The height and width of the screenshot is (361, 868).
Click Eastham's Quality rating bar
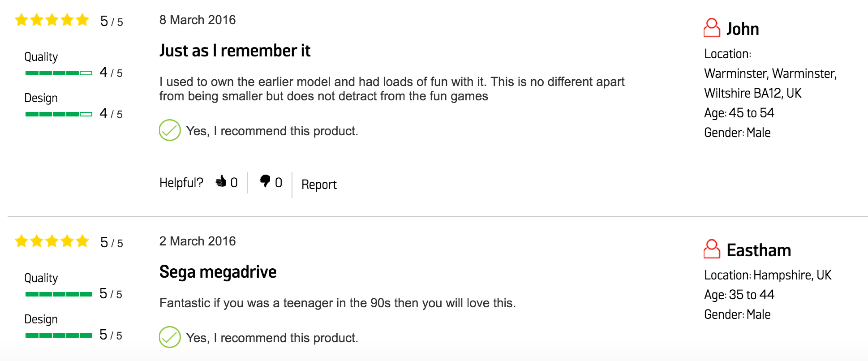(59, 294)
